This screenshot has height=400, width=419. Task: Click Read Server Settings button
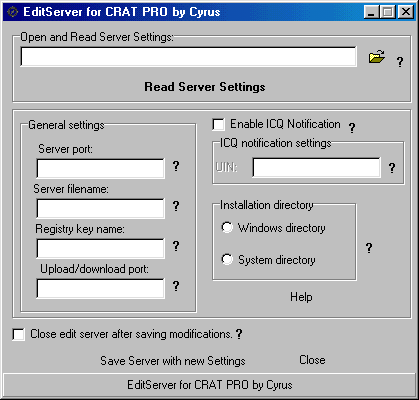205,87
